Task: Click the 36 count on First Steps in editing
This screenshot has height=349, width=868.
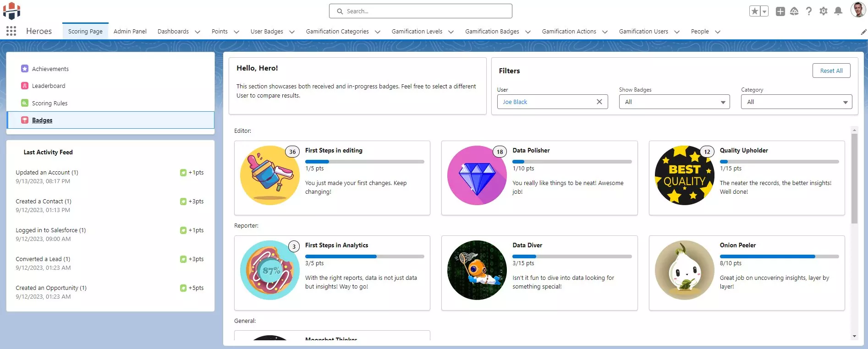Action: pyautogui.click(x=292, y=152)
